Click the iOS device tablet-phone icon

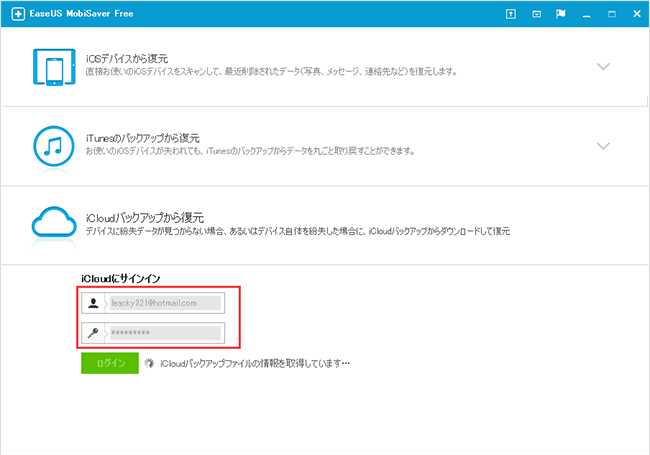click(54, 67)
